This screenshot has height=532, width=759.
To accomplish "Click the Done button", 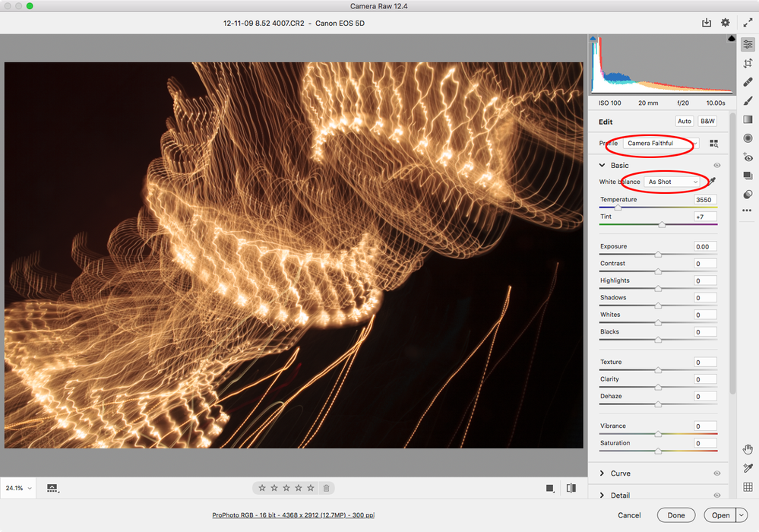I will pyautogui.click(x=675, y=515).
